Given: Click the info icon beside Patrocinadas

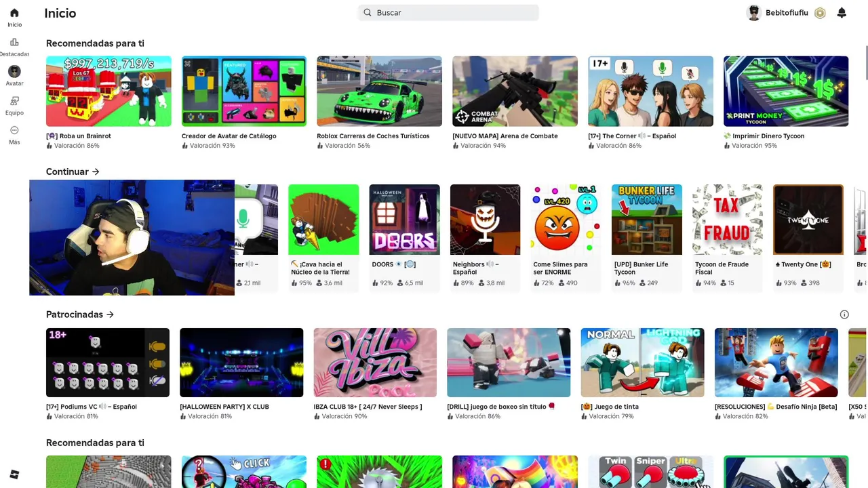Looking at the screenshot, I should (844, 314).
